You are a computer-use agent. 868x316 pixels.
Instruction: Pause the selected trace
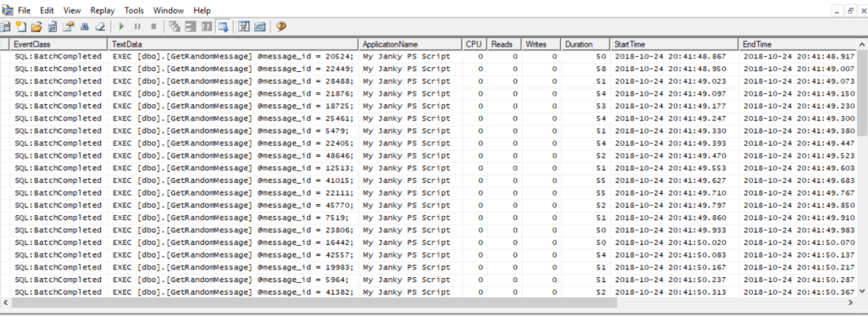pyautogui.click(x=137, y=26)
